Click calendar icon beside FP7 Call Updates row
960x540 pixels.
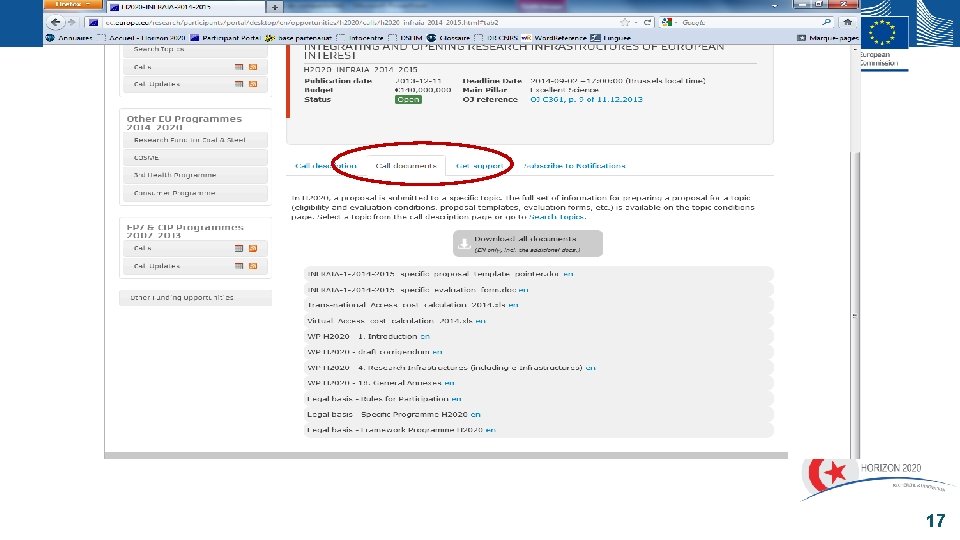[x=239, y=266]
